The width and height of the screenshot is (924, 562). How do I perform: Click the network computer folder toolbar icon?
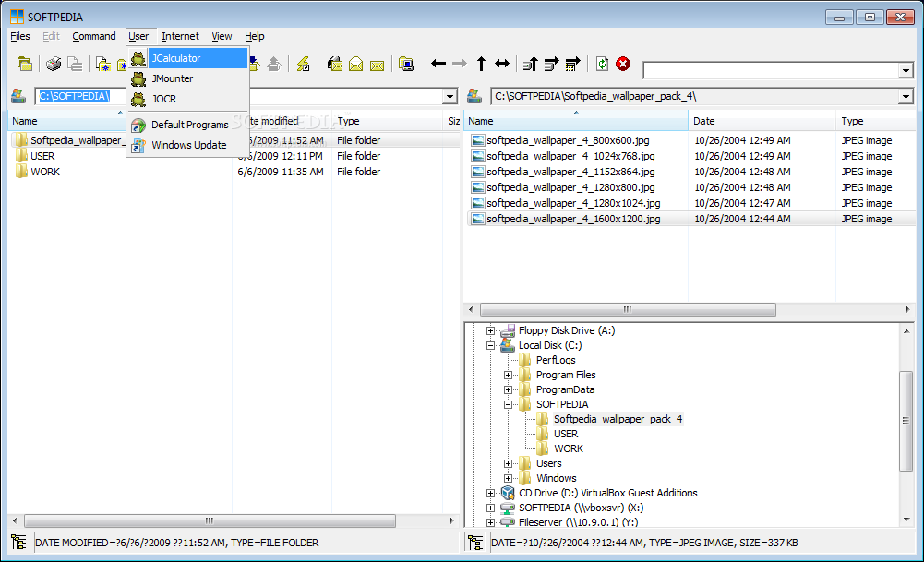pos(406,64)
